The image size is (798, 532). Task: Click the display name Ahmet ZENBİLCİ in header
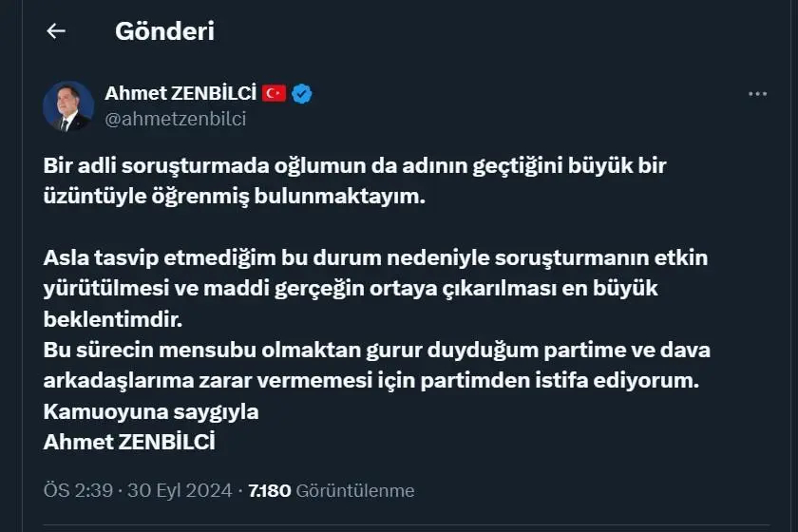tap(180, 93)
